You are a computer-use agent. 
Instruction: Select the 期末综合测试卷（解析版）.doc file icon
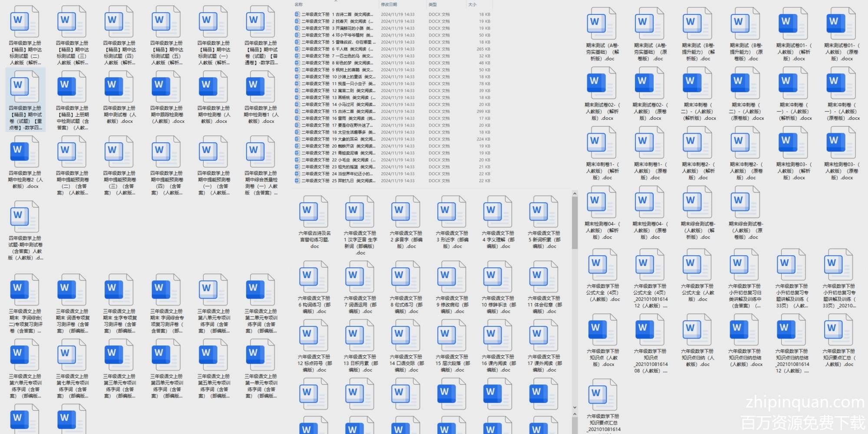coord(697,202)
